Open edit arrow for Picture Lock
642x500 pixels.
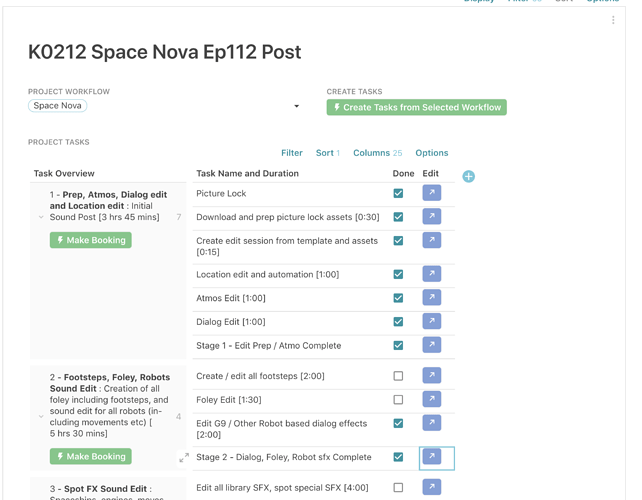point(432,193)
